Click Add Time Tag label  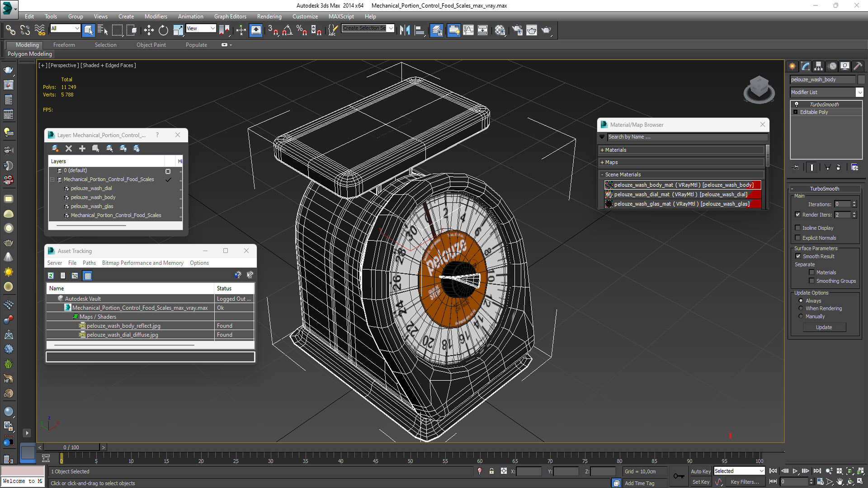639,483
